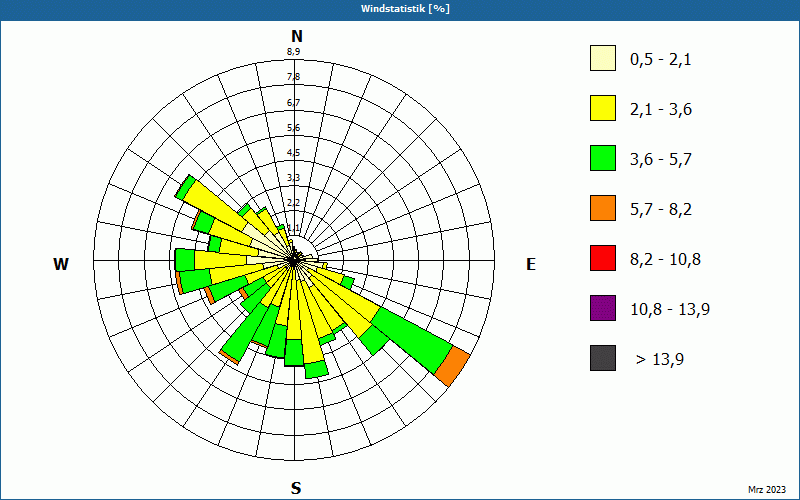This screenshot has height=500, width=800.
Task: Click the legend label "5,7 - 8,2"
Action: 661,210
